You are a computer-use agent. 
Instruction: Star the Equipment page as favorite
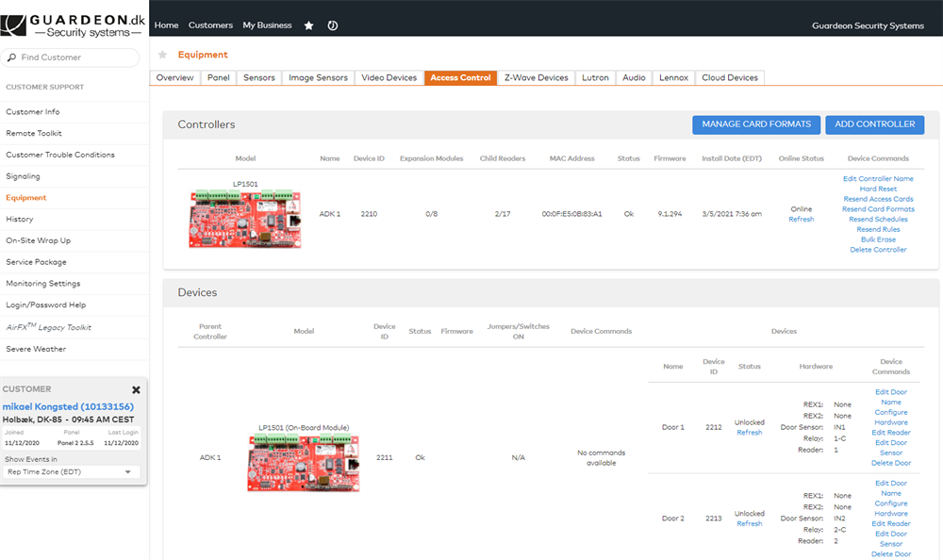pos(162,55)
